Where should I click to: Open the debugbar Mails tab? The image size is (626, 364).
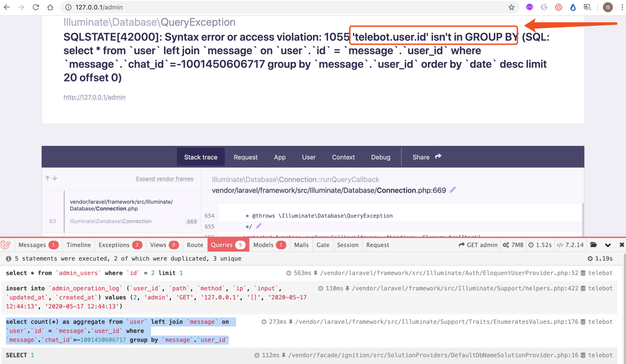coord(301,245)
